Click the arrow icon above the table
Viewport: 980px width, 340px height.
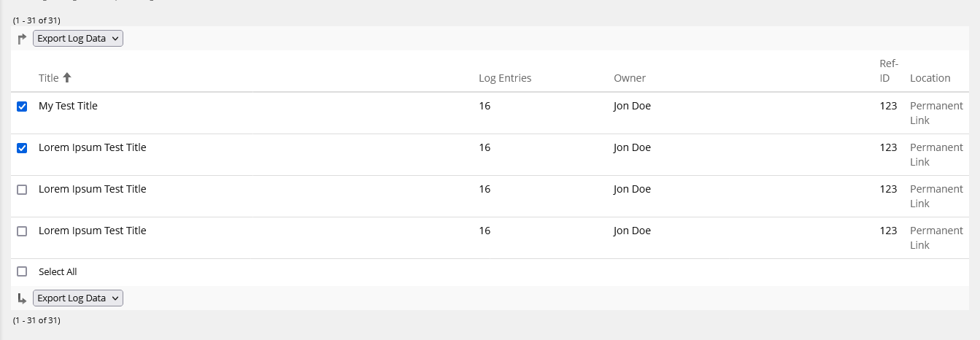point(22,39)
